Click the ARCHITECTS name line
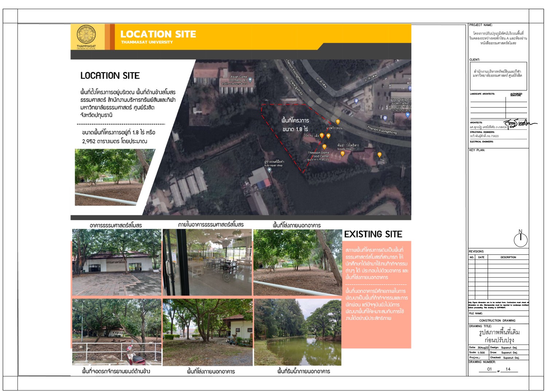The height and width of the screenshot is (392, 555). click(488, 127)
